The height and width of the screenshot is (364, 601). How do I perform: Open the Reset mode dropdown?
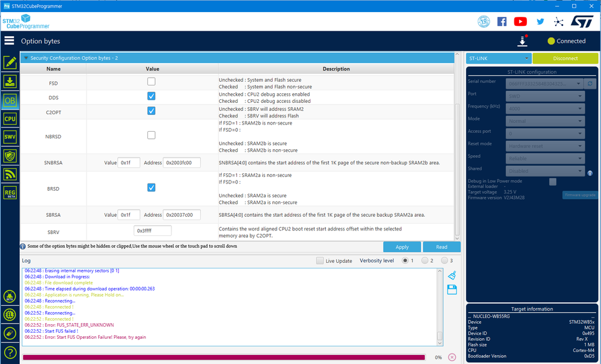tap(546, 146)
